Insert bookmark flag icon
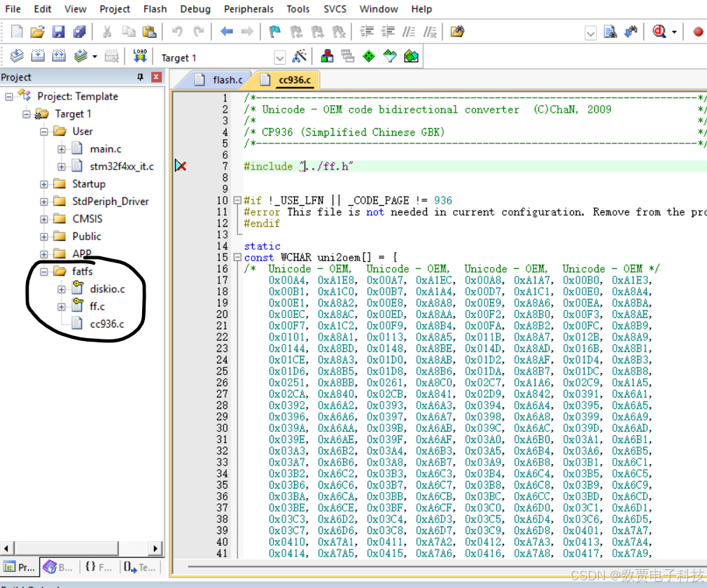707x588 pixels. click(274, 31)
